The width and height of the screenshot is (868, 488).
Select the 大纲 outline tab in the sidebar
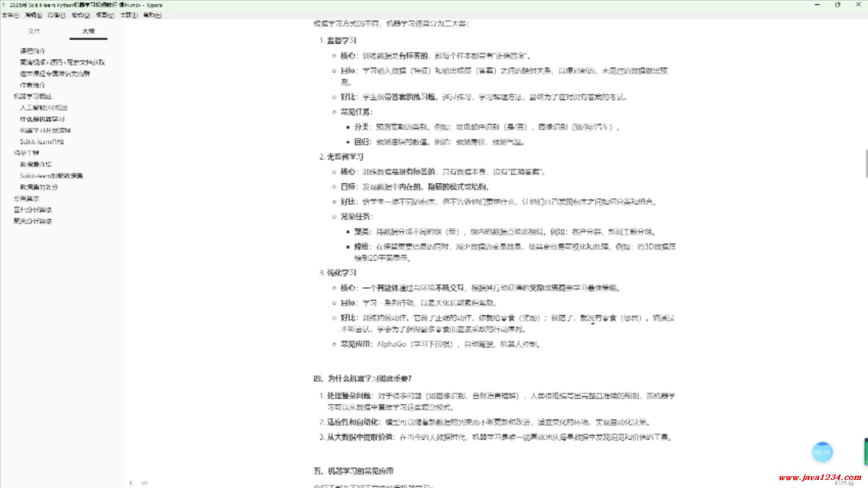[x=88, y=31]
